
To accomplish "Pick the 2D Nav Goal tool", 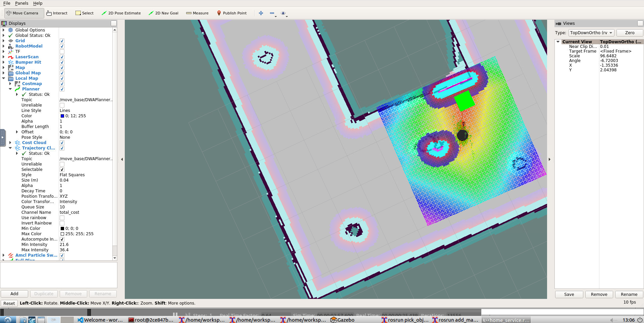I will coord(163,13).
